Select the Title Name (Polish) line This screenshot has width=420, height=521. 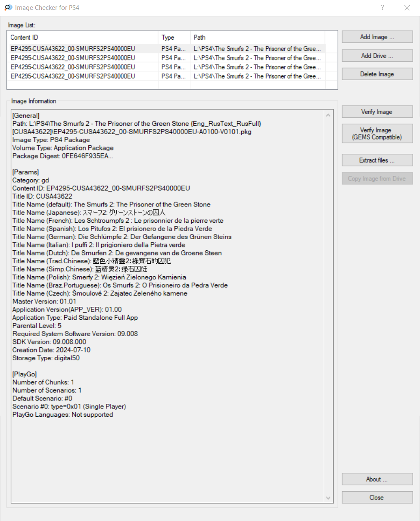pos(99,277)
